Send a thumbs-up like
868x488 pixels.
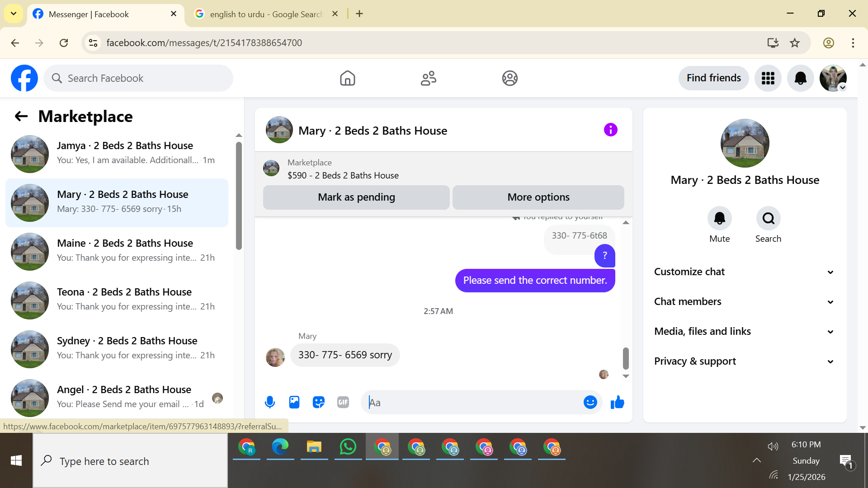[x=617, y=402]
